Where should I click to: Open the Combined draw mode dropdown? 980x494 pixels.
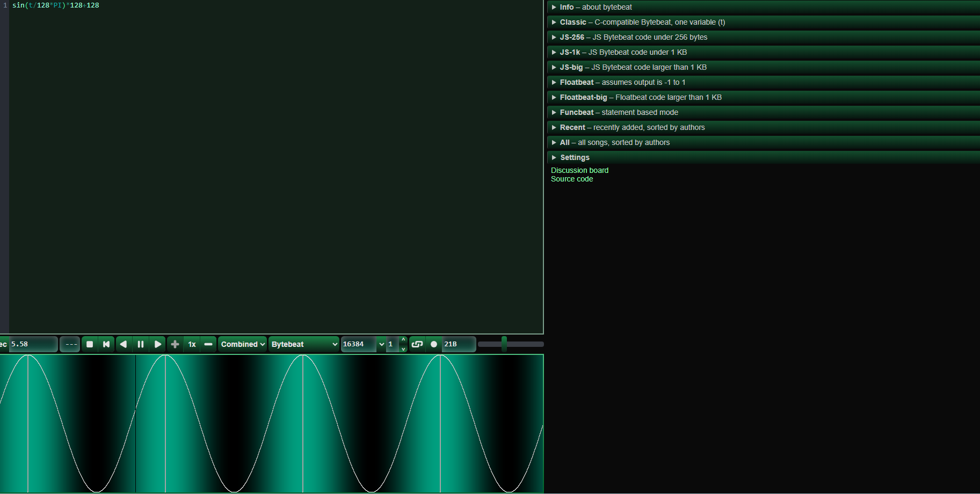[243, 344]
